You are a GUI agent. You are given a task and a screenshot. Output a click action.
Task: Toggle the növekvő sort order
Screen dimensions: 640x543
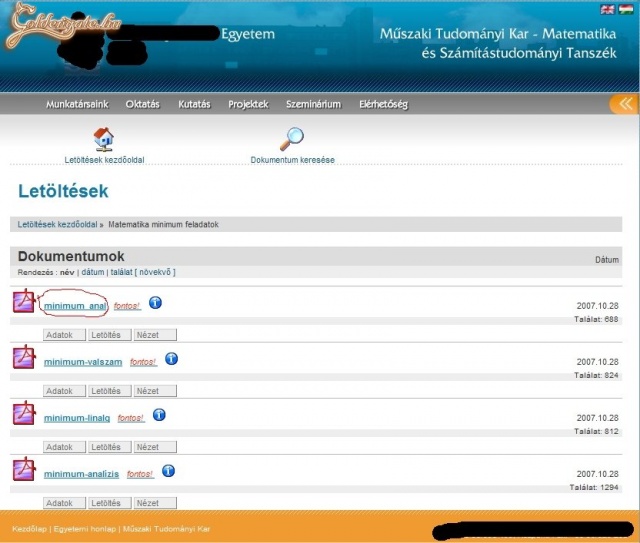pos(155,272)
